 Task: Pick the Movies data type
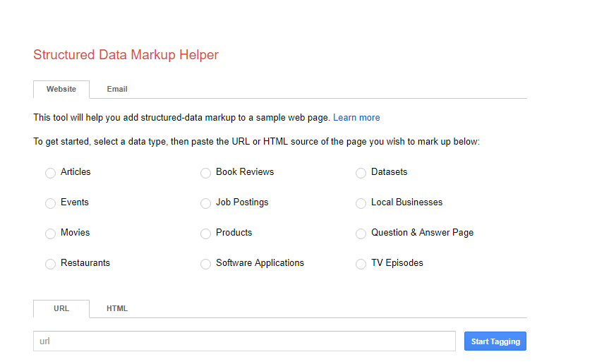50,233
